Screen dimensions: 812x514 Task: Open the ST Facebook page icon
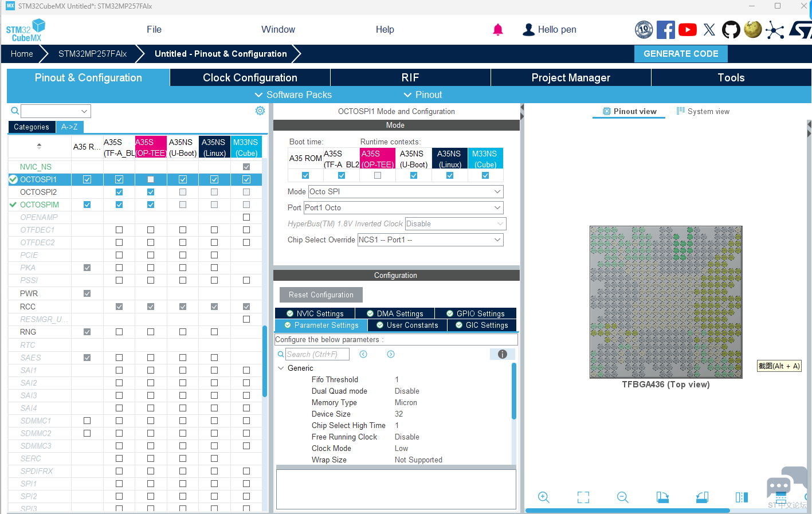click(x=666, y=30)
